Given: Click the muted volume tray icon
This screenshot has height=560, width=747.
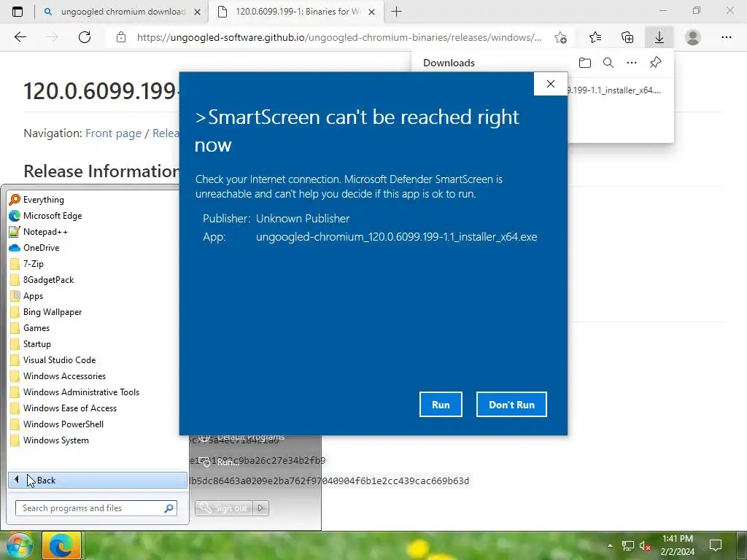Looking at the screenshot, I should (x=645, y=545).
